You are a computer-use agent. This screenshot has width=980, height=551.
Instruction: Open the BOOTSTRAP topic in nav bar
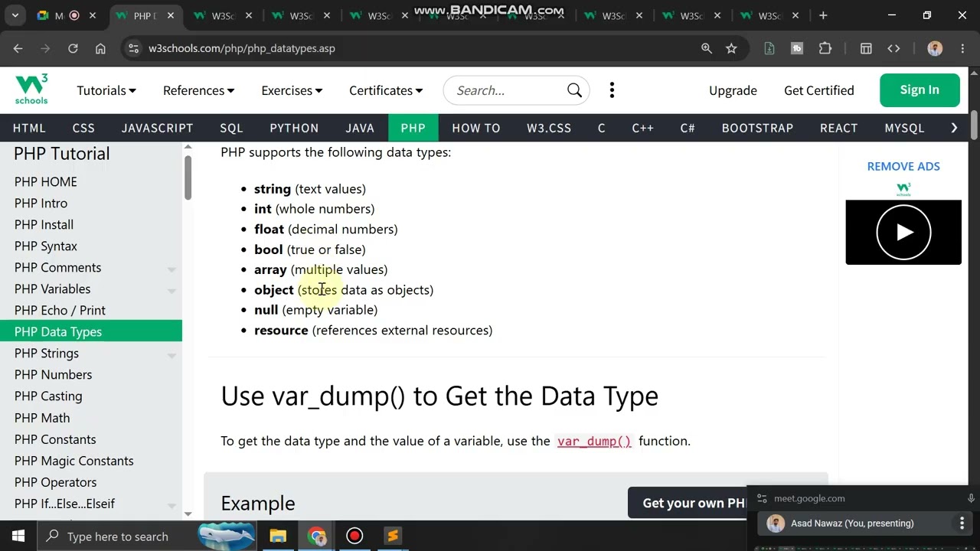tap(757, 128)
